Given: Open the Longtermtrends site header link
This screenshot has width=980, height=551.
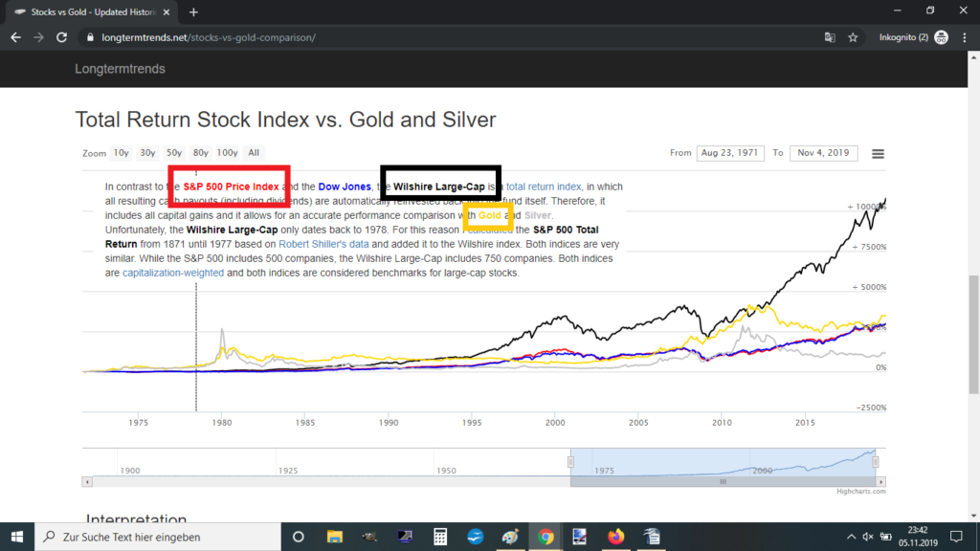Looking at the screenshot, I should [120, 69].
